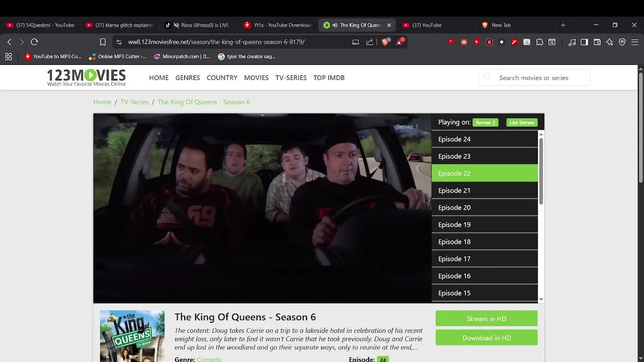
Task: Bookmark this page with the bookmark icon
Action: 103,42
